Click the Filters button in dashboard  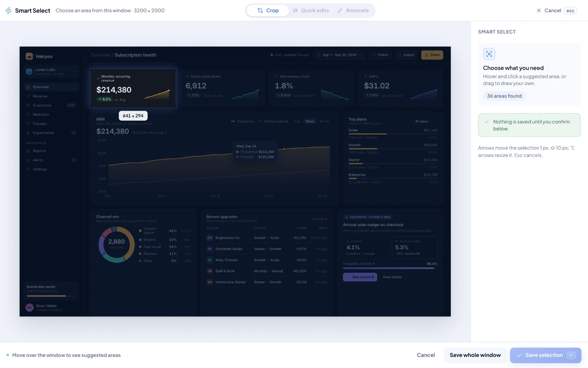point(380,55)
